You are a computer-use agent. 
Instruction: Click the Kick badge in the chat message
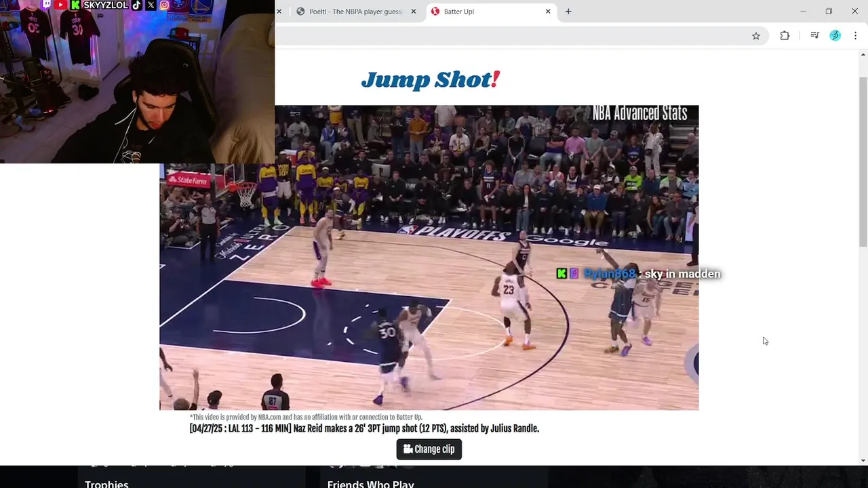pyautogui.click(x=561, y=274)
